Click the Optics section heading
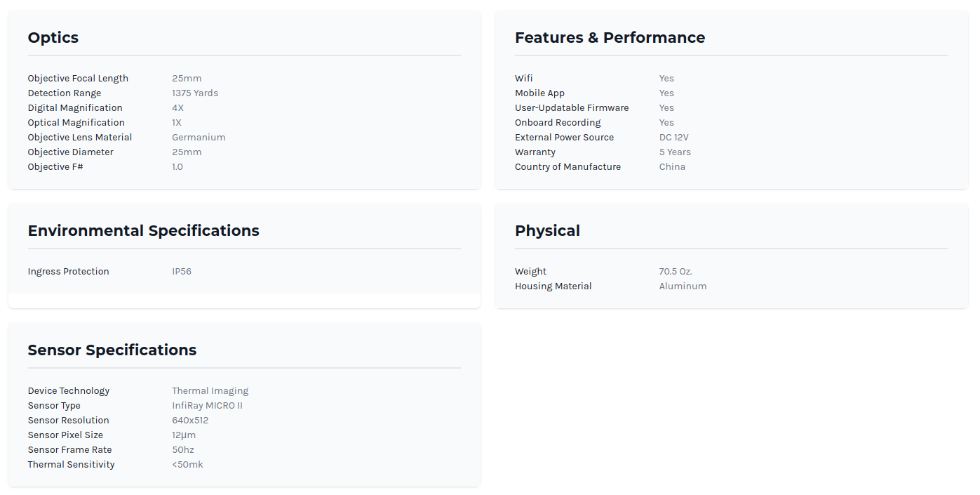This screenshot has height=495, width=980. [53, 38]
